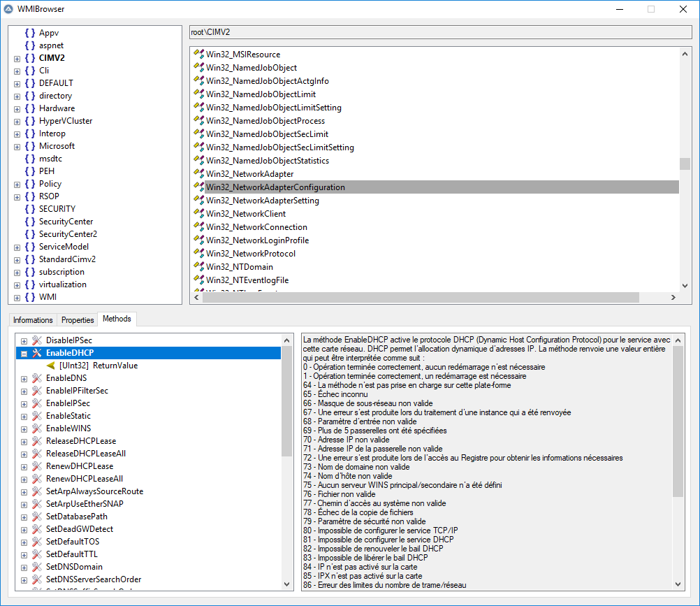Expand the RSOP namespace node
The height and width of the screenshot is (606, 700).
tap(17, 197)
